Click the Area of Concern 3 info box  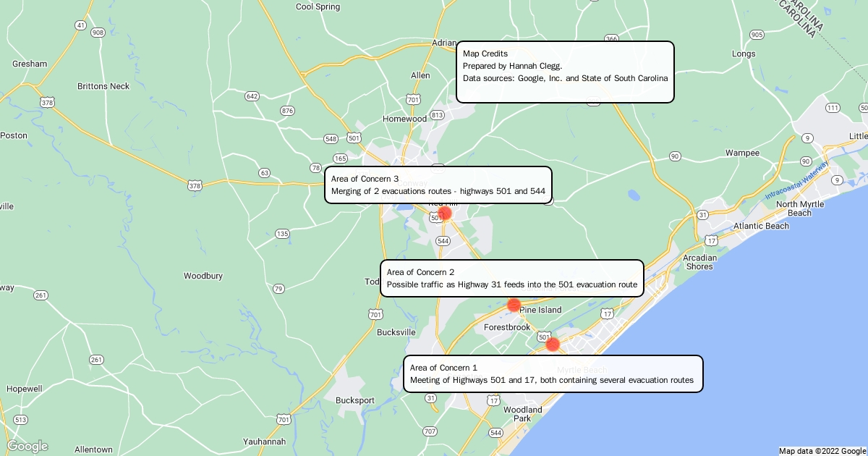click(x=438, y=185)
